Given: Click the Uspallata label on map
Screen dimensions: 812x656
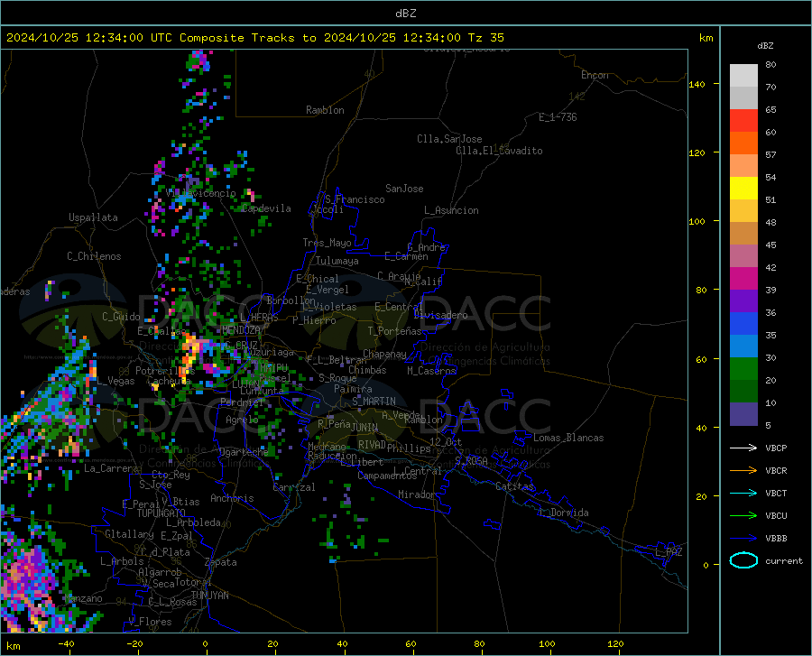Looking at the screenshot, I should click(x=93, y=217).
